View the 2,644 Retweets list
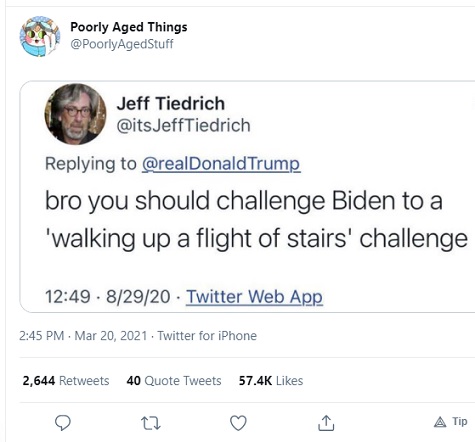Viewport: 475px width, 442px height. 66,381
